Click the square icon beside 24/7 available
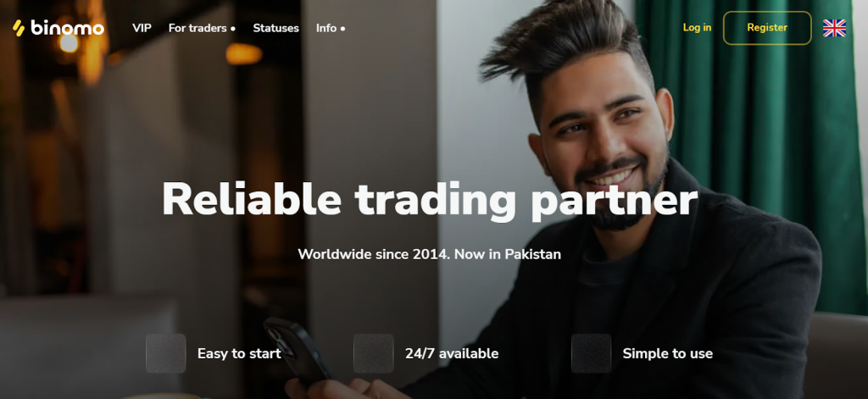Viewport: 868px width, 399px height. pyautogui.click(x=374, y=353)
